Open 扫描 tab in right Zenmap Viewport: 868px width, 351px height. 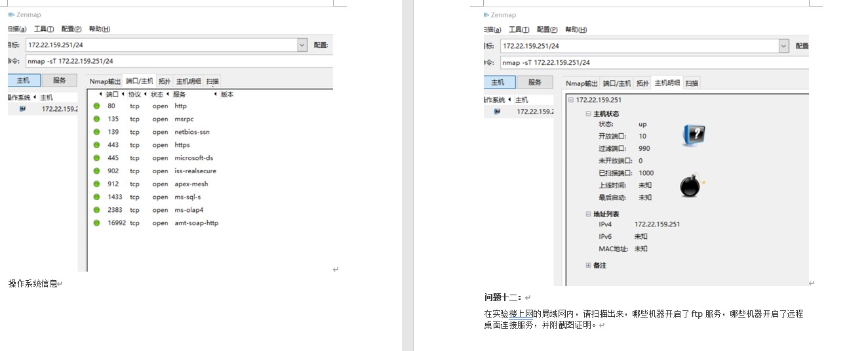(692, 83)
